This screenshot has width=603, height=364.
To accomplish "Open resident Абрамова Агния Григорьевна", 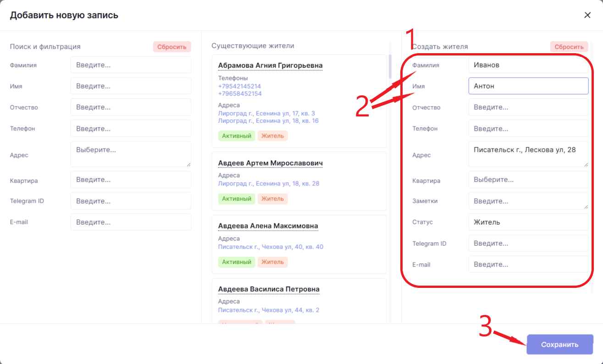I will pyautogui.click(x=270, y=66).
